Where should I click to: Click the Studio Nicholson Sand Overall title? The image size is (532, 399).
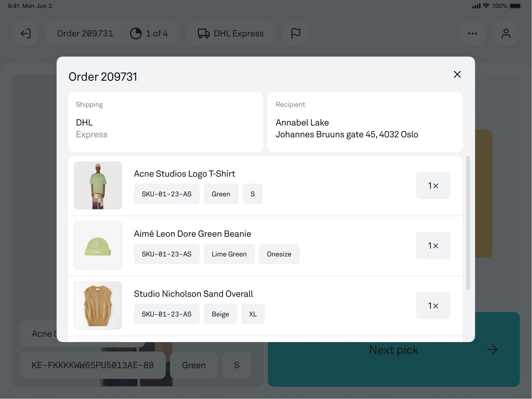click(x=193, y=294)
